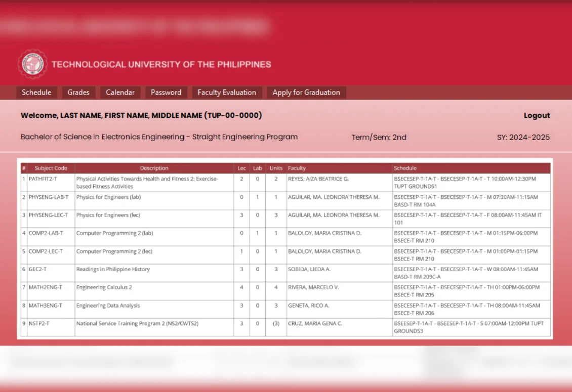The width and height of the screenshot is (572, 392).
Task: Click the 4 units value for MATH2ENG-T
Action: tap(276, 287)
